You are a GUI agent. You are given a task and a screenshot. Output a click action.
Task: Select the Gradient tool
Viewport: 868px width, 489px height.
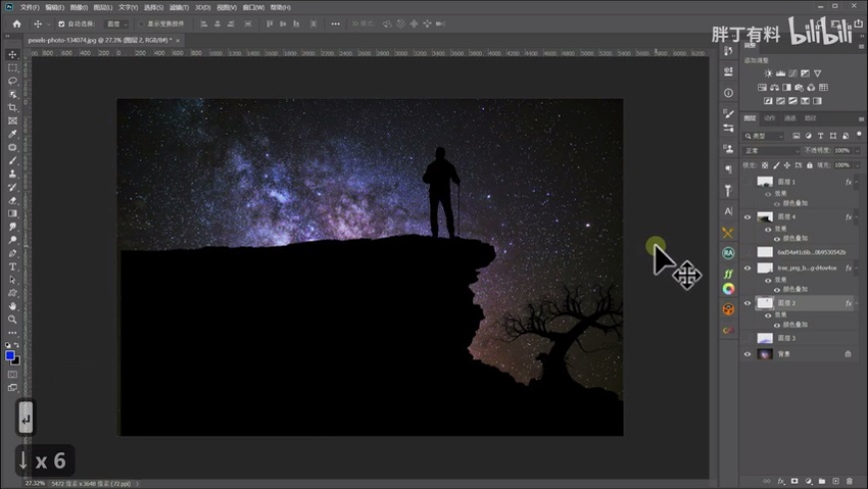[12, 214]
